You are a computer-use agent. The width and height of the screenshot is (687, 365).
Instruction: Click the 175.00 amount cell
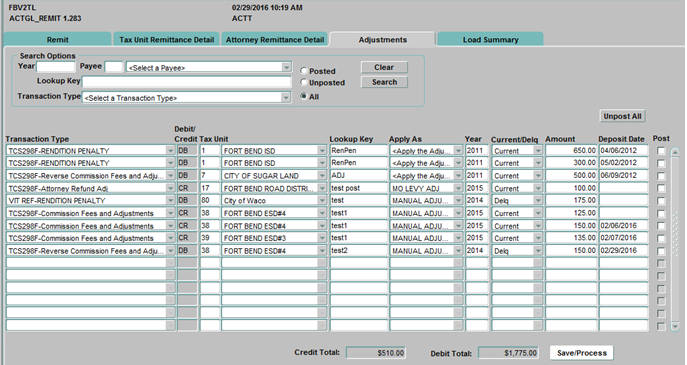tap(571, 200)
